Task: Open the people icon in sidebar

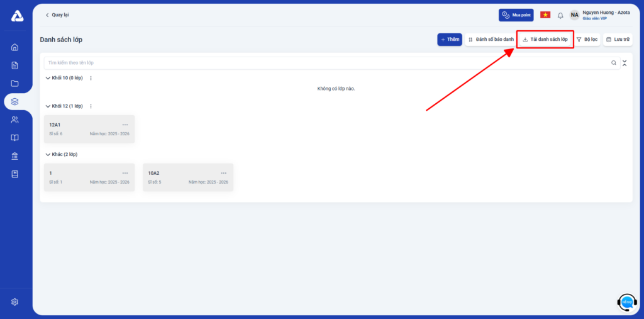Action: [x=15, y=120]
